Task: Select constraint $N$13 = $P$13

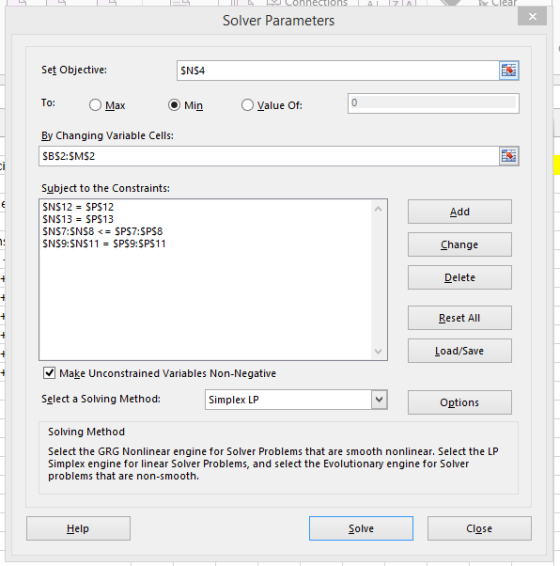Action: coord(78,219)
